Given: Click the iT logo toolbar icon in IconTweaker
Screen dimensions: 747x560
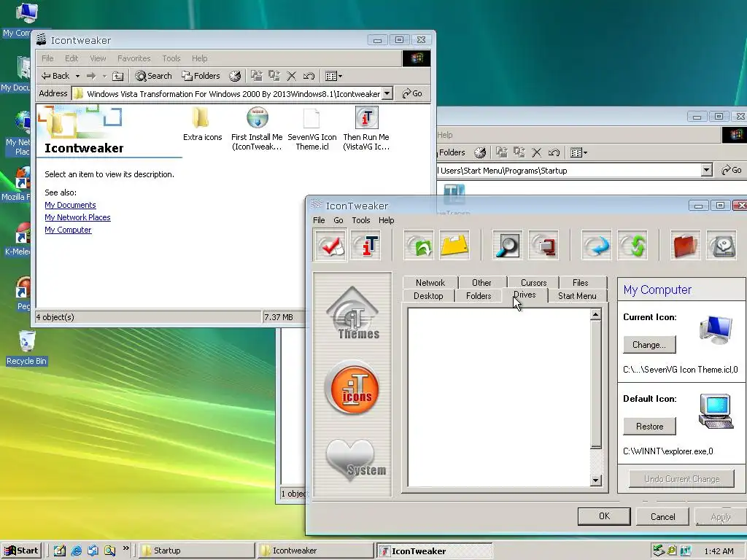Looking at the screenshot, I should [366, 245].
